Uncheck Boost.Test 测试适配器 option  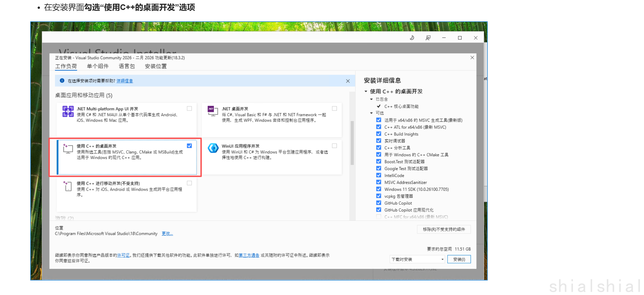pyautogui.click(x=378, y=161)
